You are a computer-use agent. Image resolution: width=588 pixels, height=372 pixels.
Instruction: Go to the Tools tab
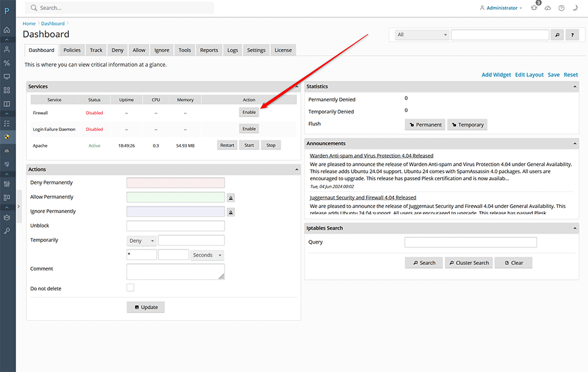(185, 50)
